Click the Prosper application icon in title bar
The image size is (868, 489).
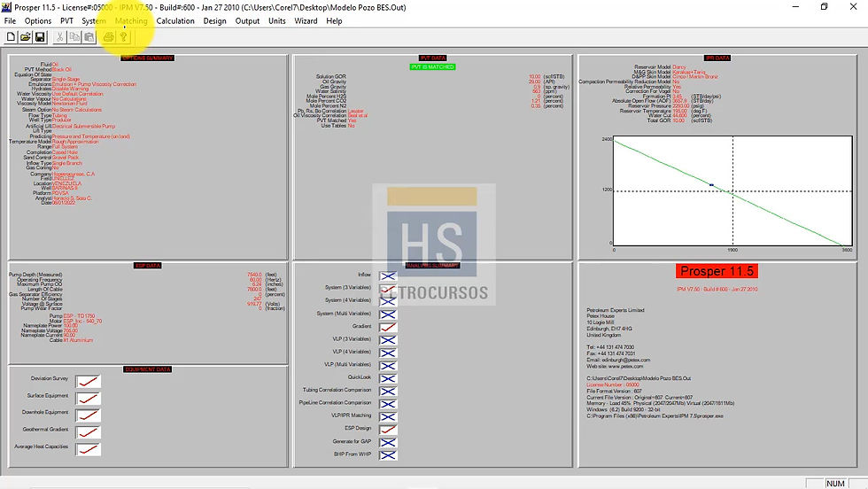coord(7,7)
